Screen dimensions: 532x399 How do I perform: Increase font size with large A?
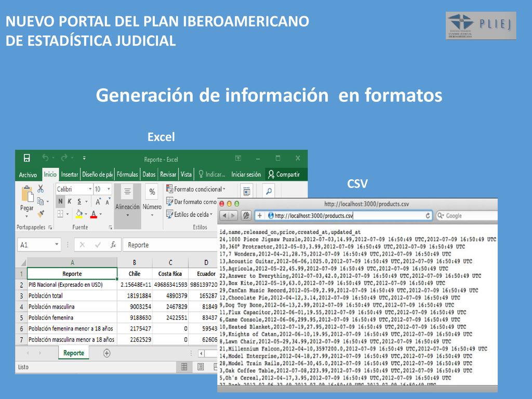point(98,202)
